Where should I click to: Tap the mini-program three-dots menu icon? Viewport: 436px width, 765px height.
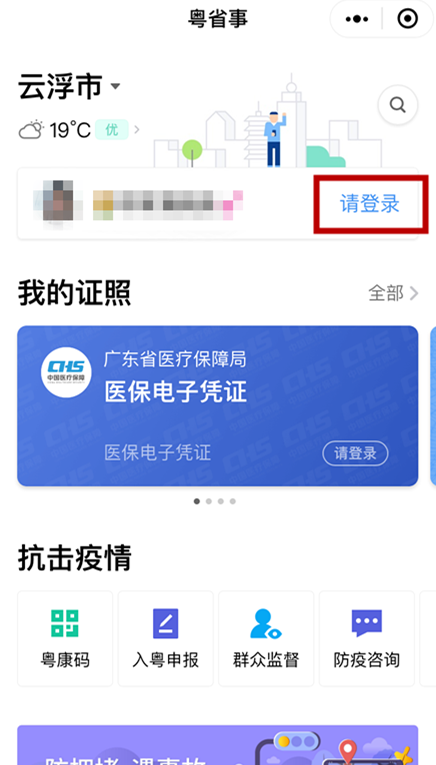[357, 19]
